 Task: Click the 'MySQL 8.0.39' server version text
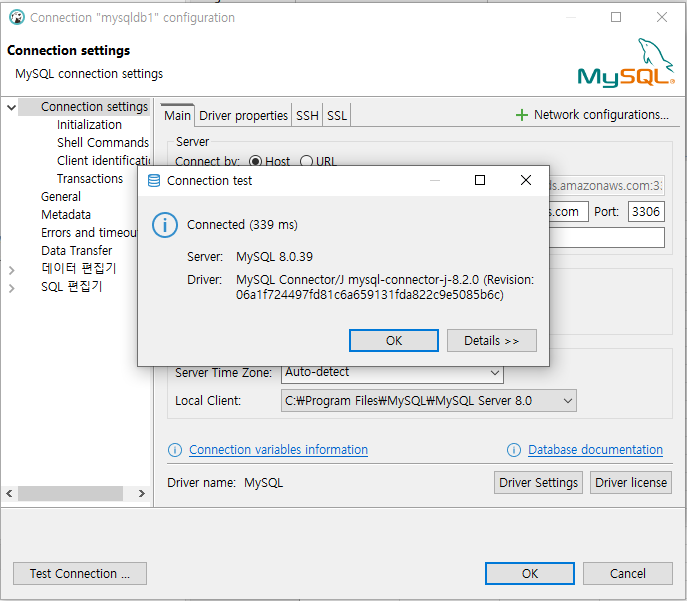pyautogui.click(x=274, y=257)
